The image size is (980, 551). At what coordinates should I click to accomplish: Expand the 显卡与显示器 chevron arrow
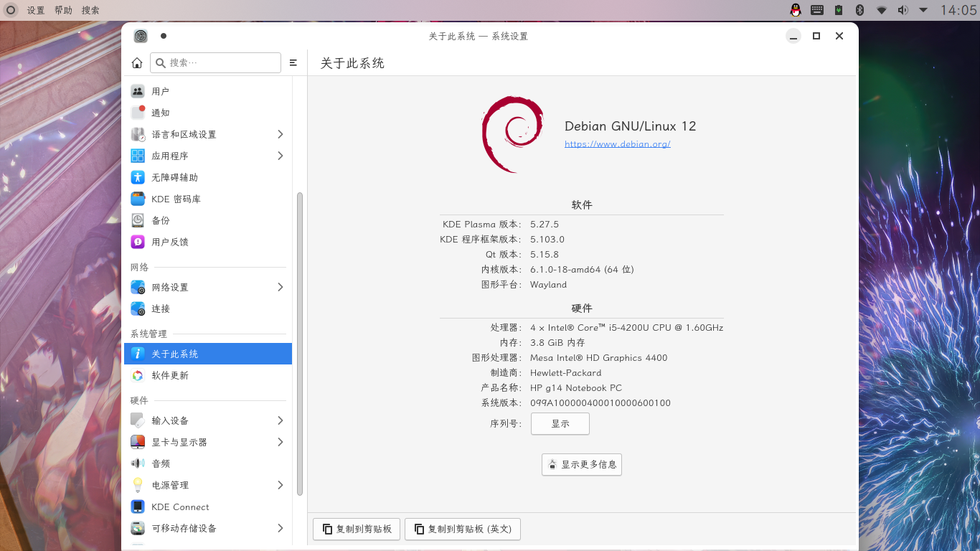coord(280,442)
